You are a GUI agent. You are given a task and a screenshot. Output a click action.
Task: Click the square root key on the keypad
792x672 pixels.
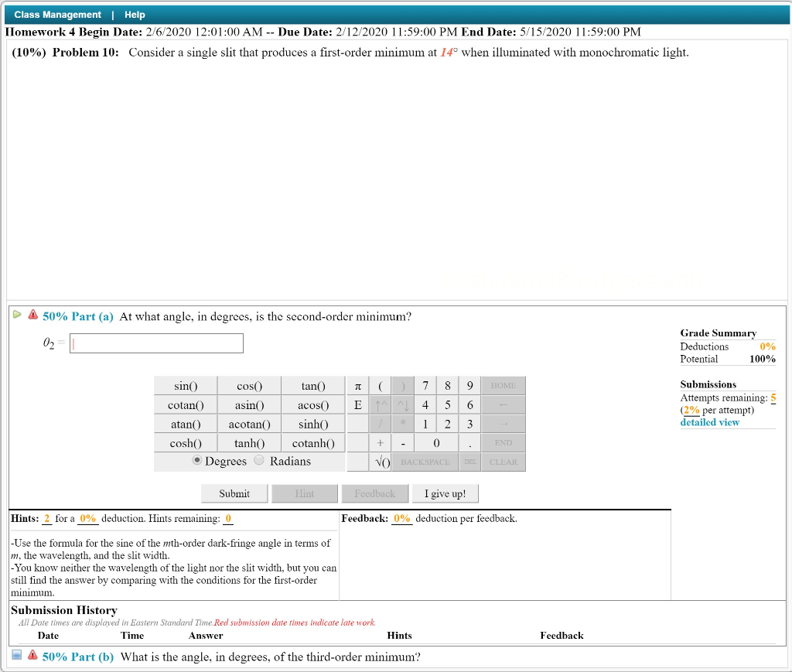[x=384, y=462]
